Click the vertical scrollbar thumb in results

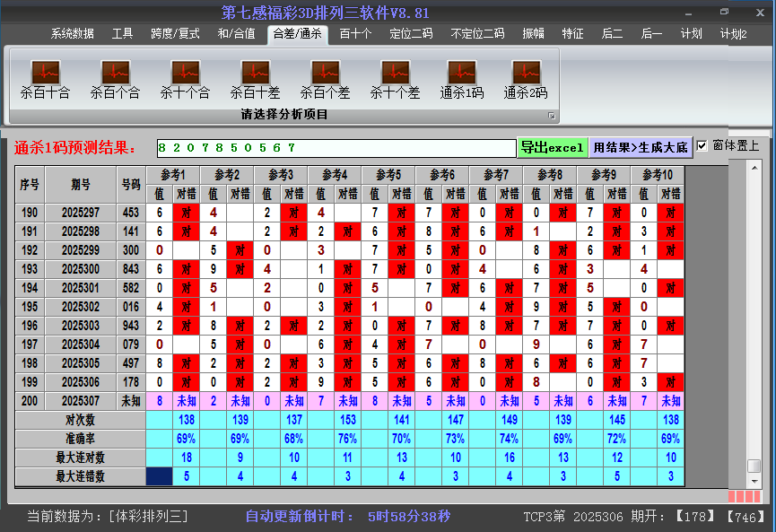[754, 467]
